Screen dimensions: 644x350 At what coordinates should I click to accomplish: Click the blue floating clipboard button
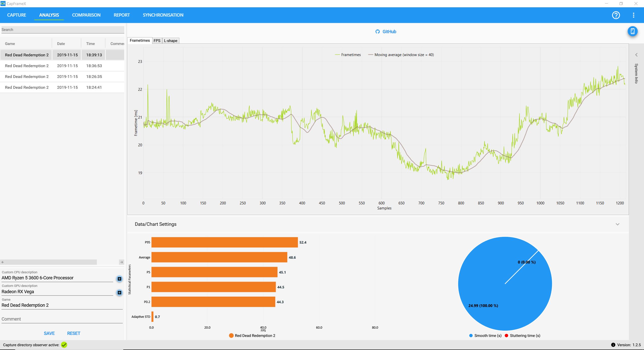tap(632, 31)
